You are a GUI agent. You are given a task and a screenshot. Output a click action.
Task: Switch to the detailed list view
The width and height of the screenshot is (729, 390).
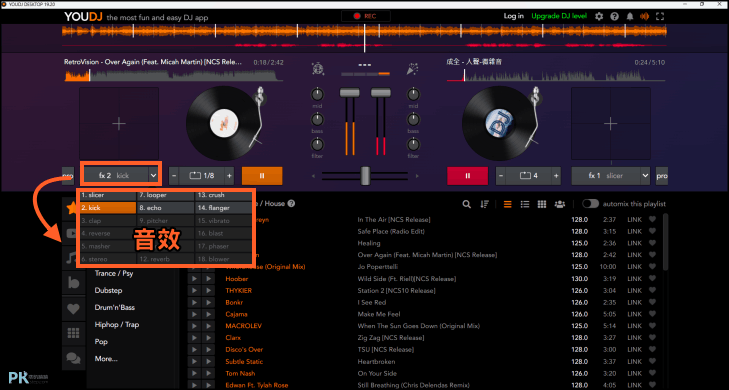tap(524, 204)
